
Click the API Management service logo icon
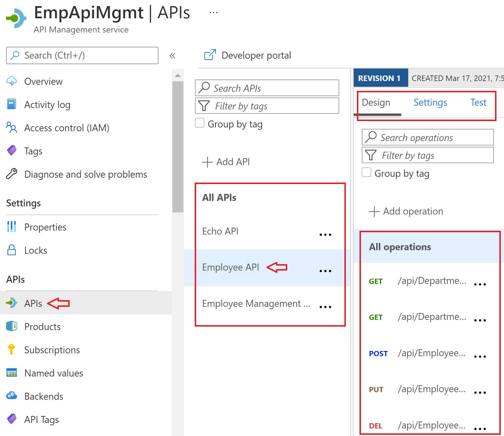pyautogui.click(x=16, y=18)
